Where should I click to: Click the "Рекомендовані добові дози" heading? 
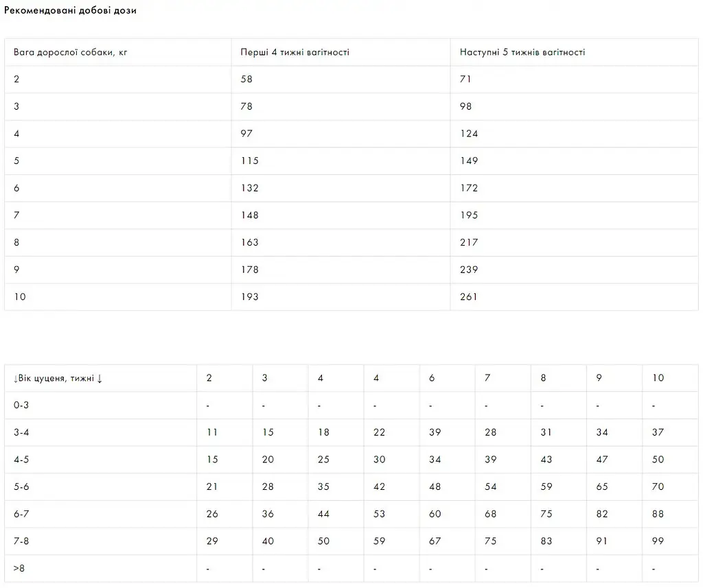click(70, 11)
